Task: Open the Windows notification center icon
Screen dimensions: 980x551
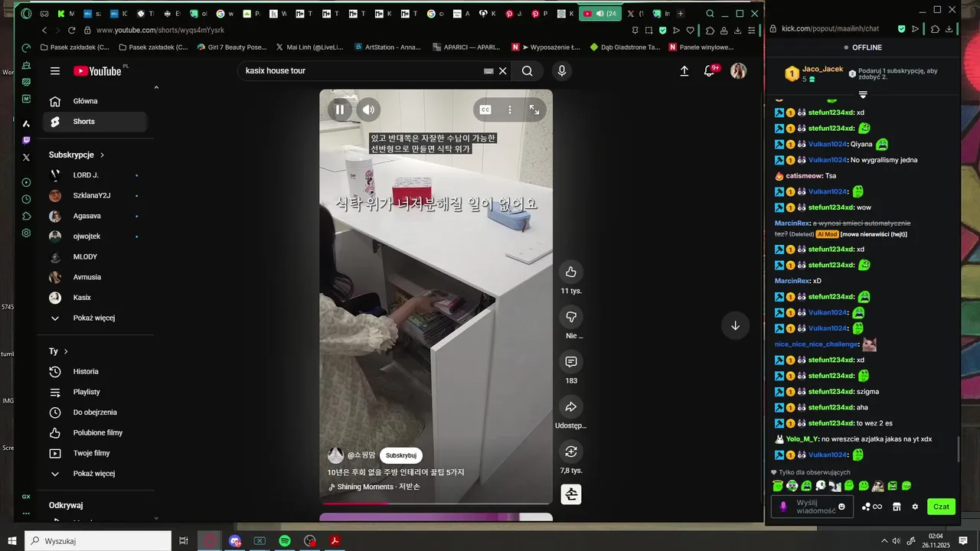Action: click(963, 541)
